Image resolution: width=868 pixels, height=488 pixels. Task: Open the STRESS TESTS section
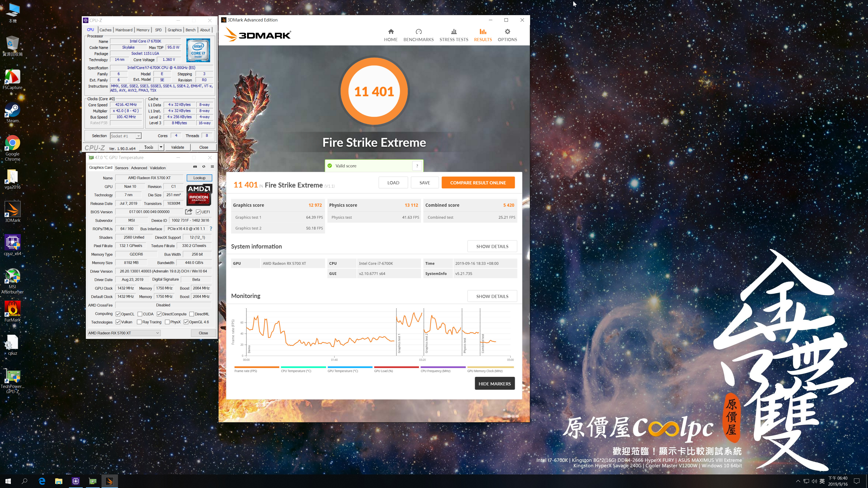(x=453, y=35)
